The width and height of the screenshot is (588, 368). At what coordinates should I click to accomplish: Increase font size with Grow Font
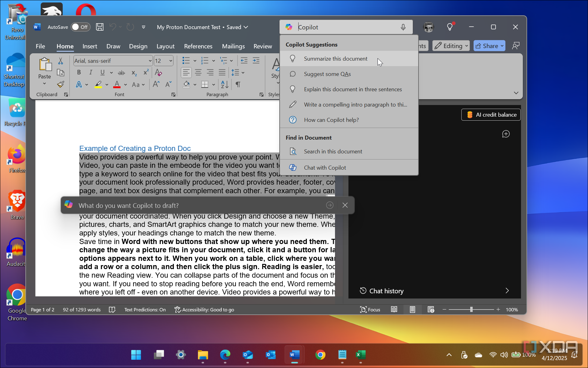pyautogui.click(x=156, y=84)
